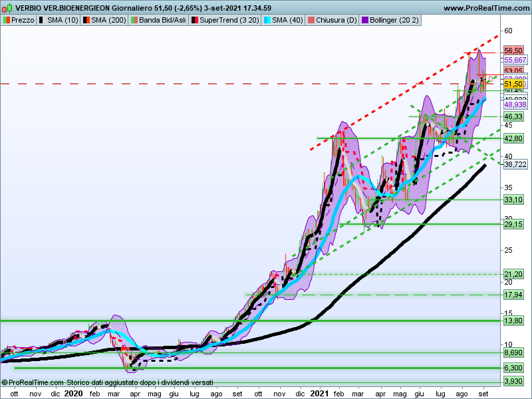Click the Giornaliero timeframe text
The image size is (532, 399).
132,8
